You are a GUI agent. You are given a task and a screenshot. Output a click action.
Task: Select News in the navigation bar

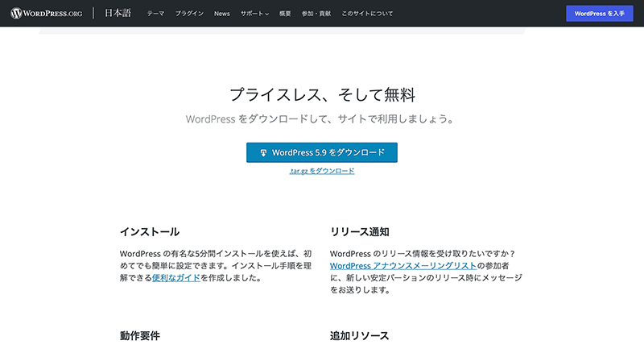tap(222, 14)
